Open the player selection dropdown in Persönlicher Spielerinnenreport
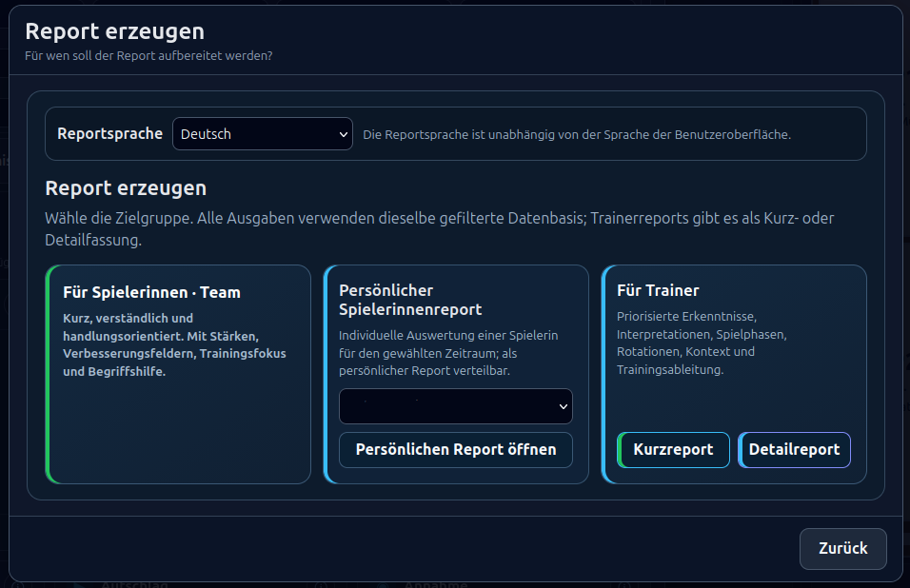Viewport: 910px width, 588px height. click(x=456, y=406)
